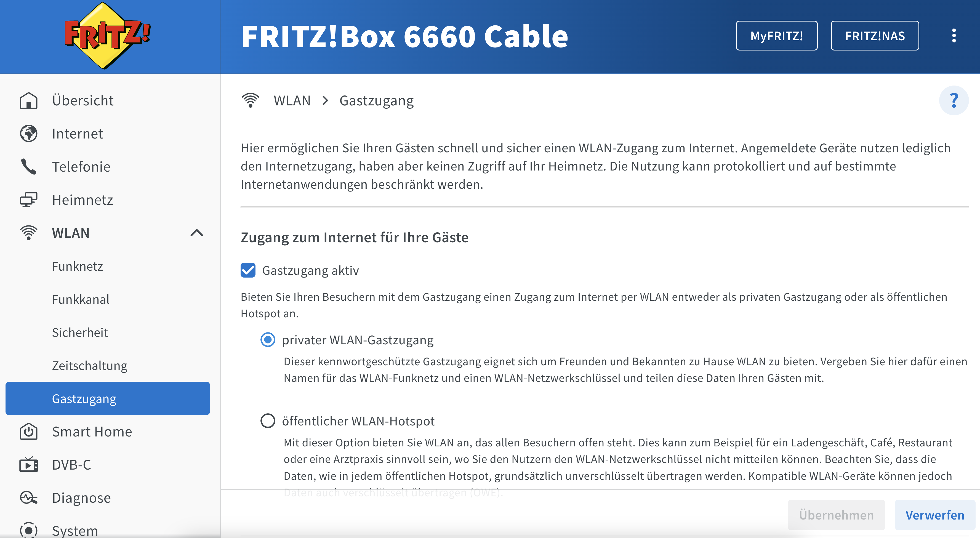Click the Verwerfen button
Screen dimensions: 980x538
tap(935, 515)
